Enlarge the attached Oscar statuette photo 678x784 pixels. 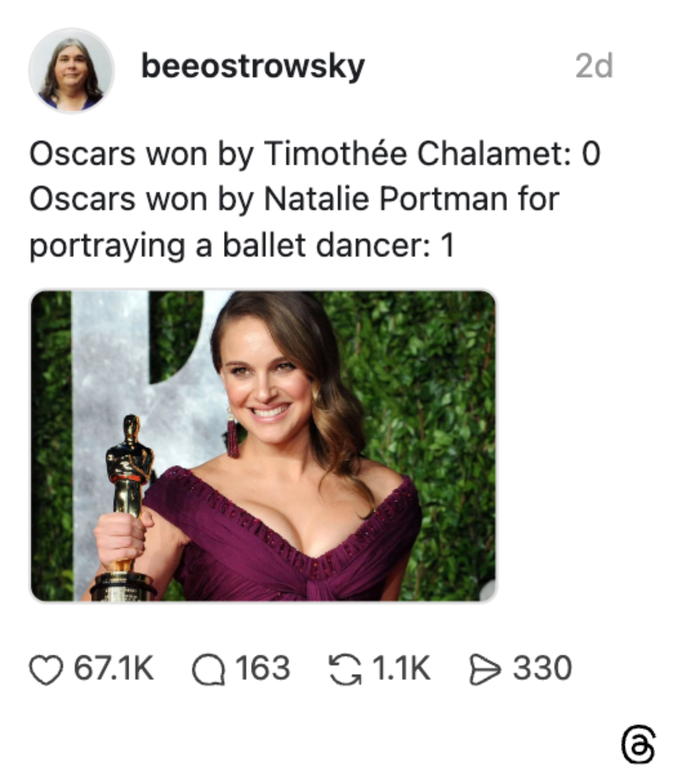click(x=263, y=446)
